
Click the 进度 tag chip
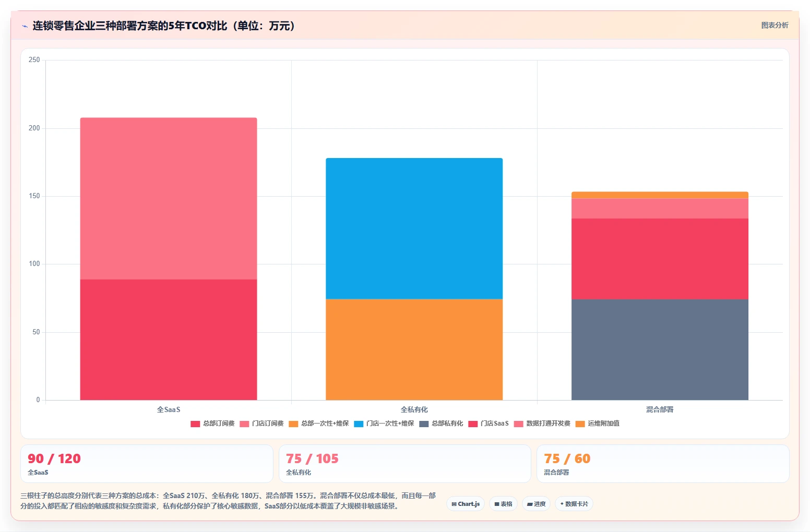point(536,504)
